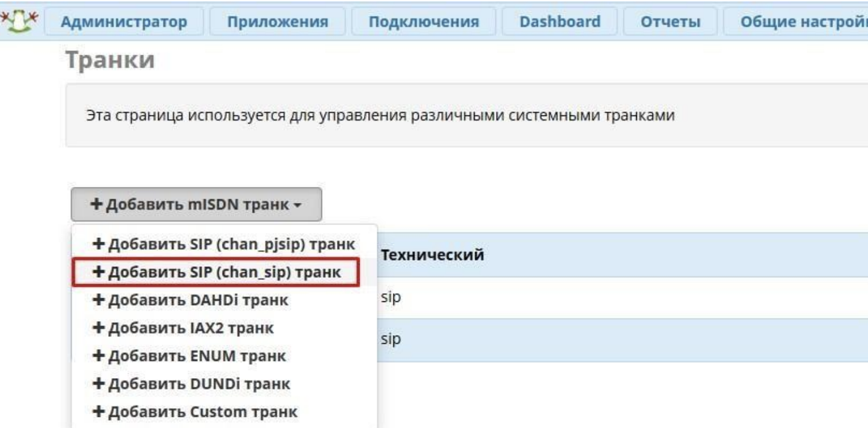The image size is (868, 428).
Task: Add a Custom транк from dropdown
Action: pos(194,412)
